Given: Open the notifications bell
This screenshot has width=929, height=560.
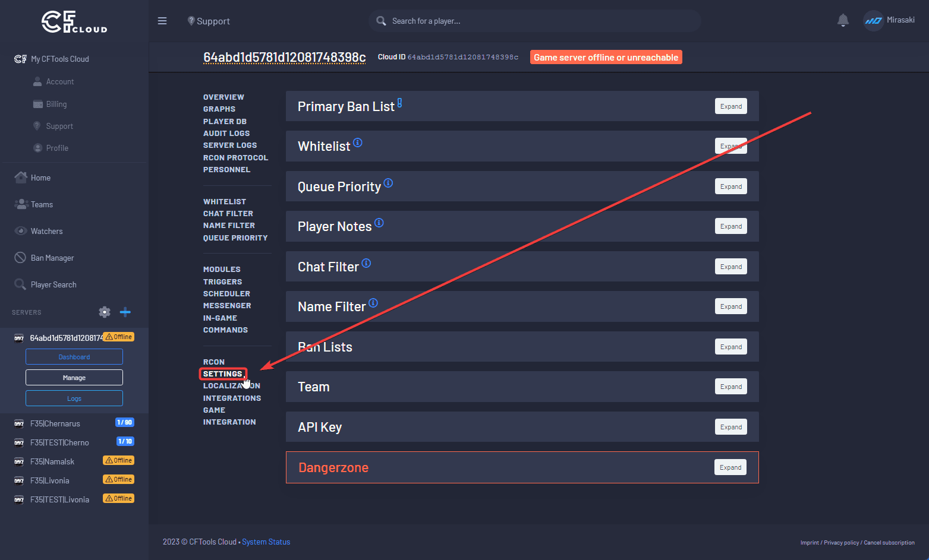Looking at the screenshot, I should [x=843, y=20].
